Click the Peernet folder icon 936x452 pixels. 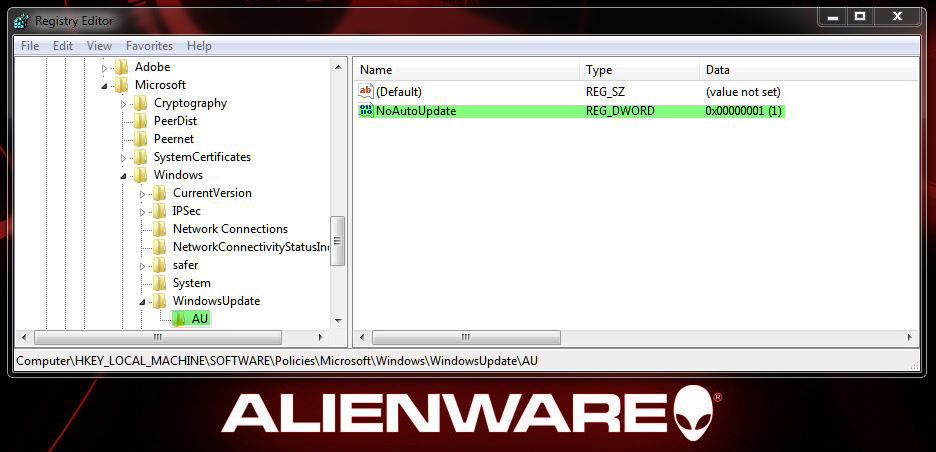(141, 139)
